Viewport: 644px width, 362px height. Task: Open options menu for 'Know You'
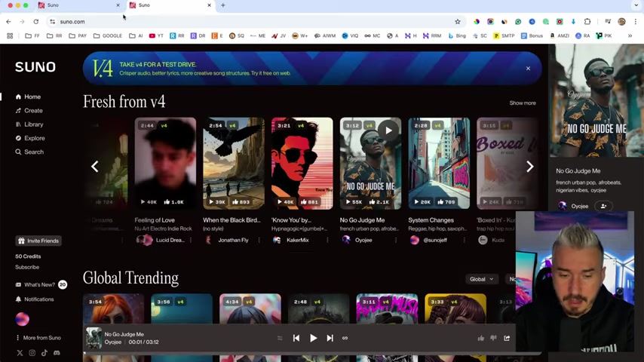pyautogui.click(x=327, y=240)
